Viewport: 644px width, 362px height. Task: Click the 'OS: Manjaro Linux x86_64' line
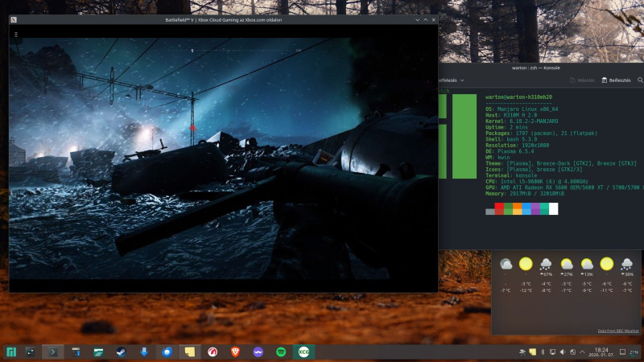522,109
